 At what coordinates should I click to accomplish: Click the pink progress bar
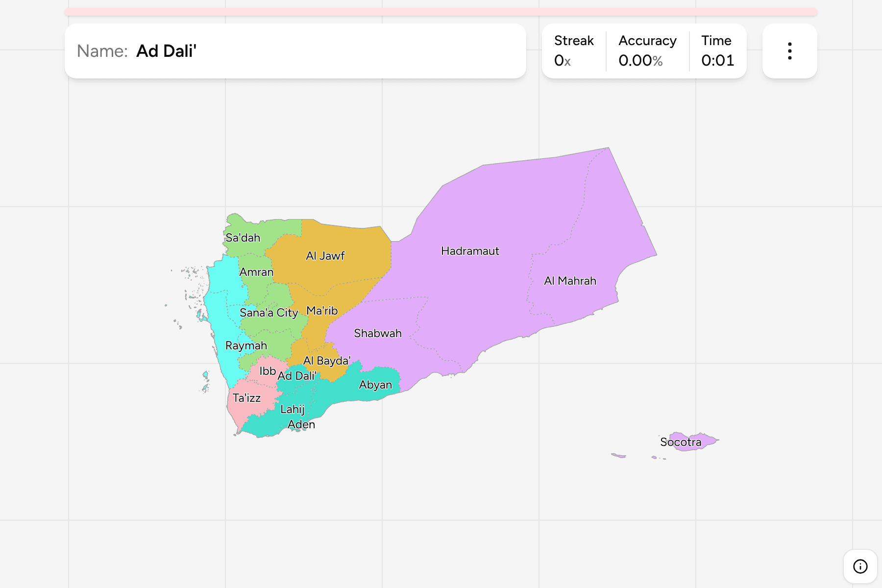pyautogui.click(x=441, y=12)
